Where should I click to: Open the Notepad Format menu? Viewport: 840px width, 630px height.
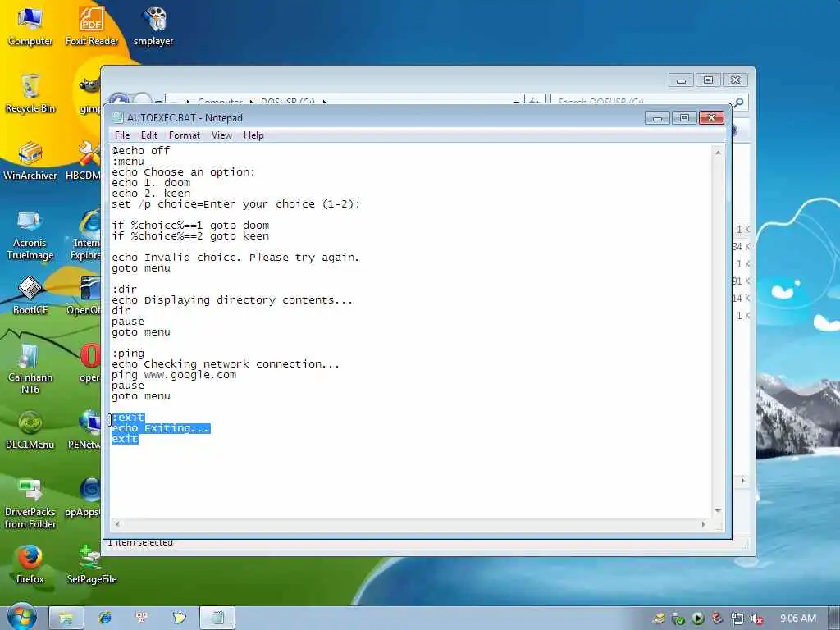coord(185,135)
